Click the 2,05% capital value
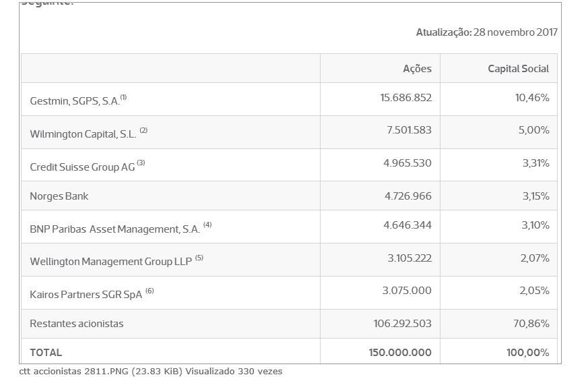The height and width of the screenshot is (377, 588). coord(534,290)
